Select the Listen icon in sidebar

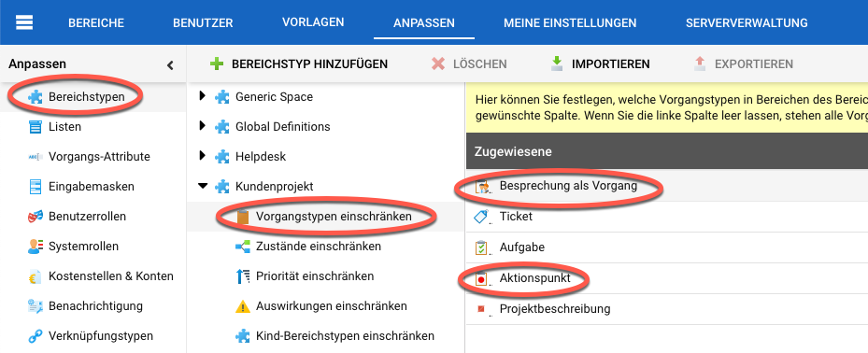(35, 127)
